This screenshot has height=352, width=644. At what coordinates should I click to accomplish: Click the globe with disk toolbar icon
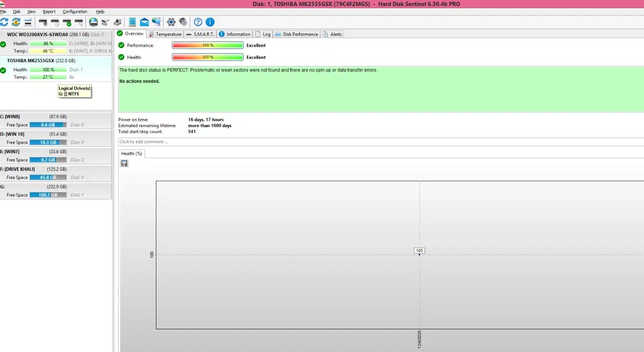coord(93,22)
